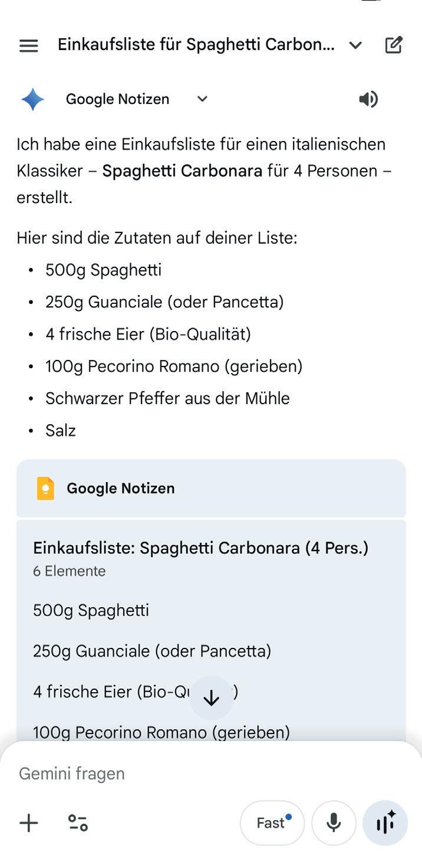Play response aloud with speaker icon

click(368, 99)
